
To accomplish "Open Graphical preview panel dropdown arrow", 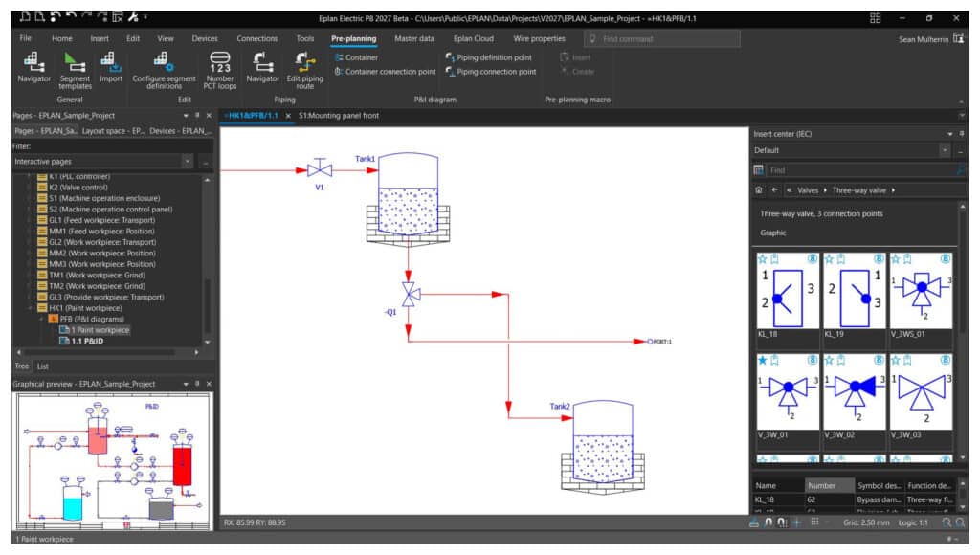I will (186, 384).
